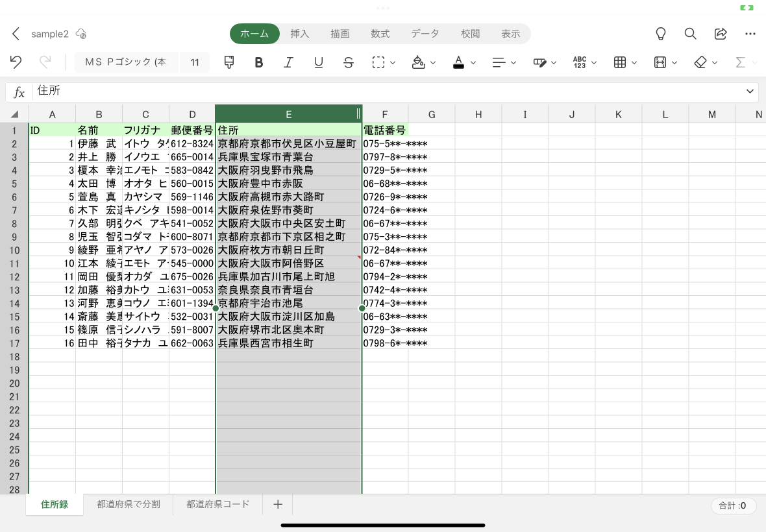Expand cell size dropdown arrow
The height and width of the screenshot is (532, 766).
pyautogui.click(x=674, y=62)
